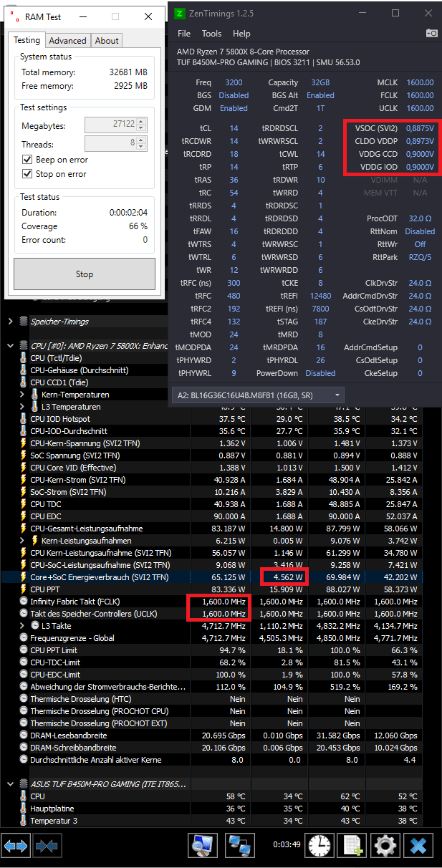Click the RAM Test window title icon
The image size is (442, 868).
pos(14,17)
